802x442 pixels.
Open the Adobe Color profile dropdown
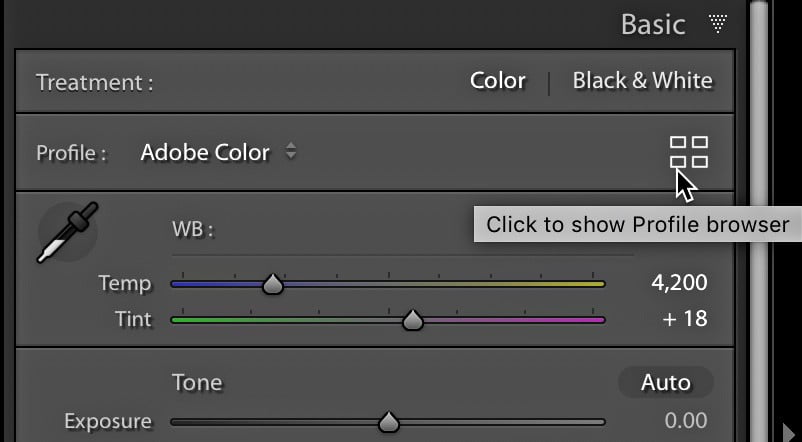click(x=205, y=153)
